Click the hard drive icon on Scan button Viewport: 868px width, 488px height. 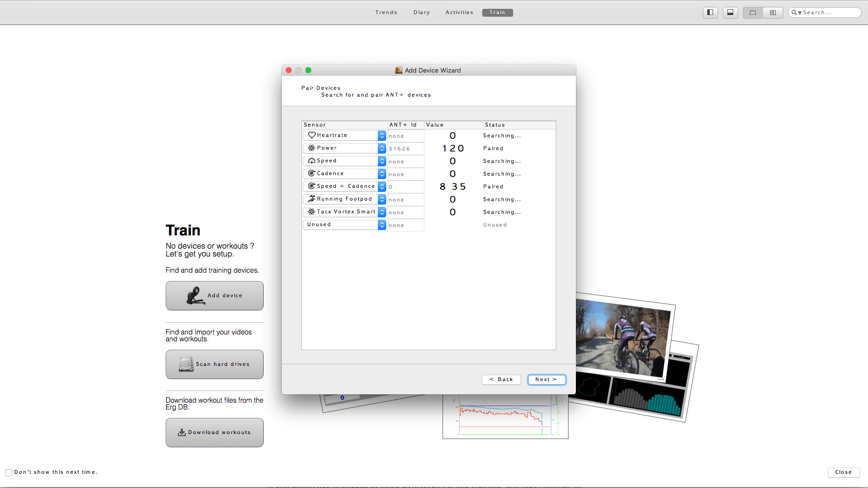click(186, 364)
